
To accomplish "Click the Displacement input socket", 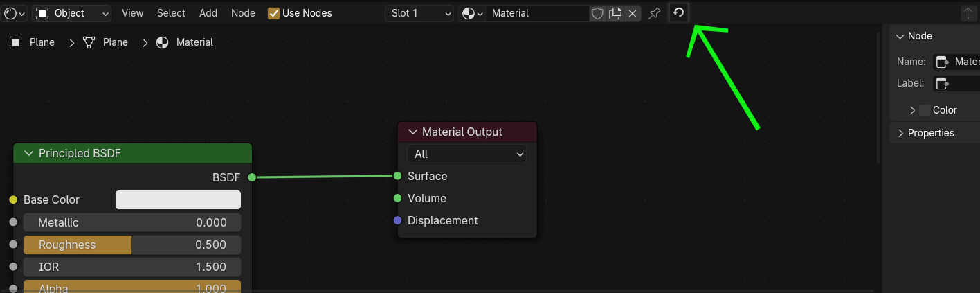I will tap(397, 220).
